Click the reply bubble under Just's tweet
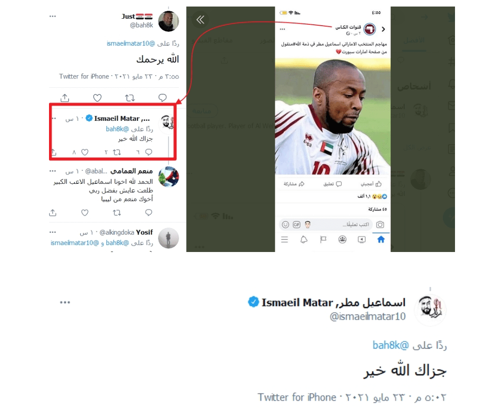504x420 pixels. (x=163, y=98)
